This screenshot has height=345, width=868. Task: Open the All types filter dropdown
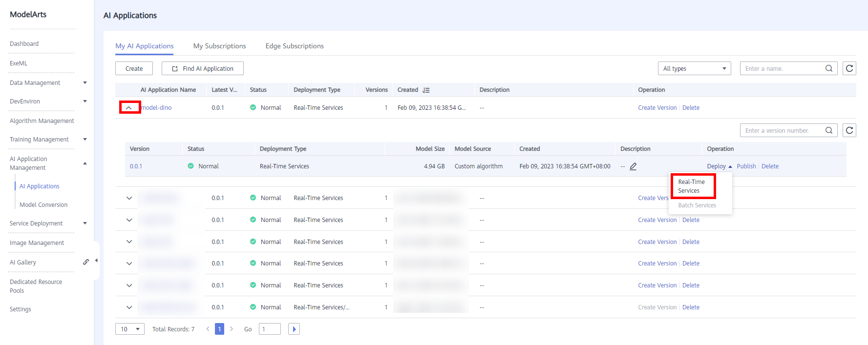694,68
